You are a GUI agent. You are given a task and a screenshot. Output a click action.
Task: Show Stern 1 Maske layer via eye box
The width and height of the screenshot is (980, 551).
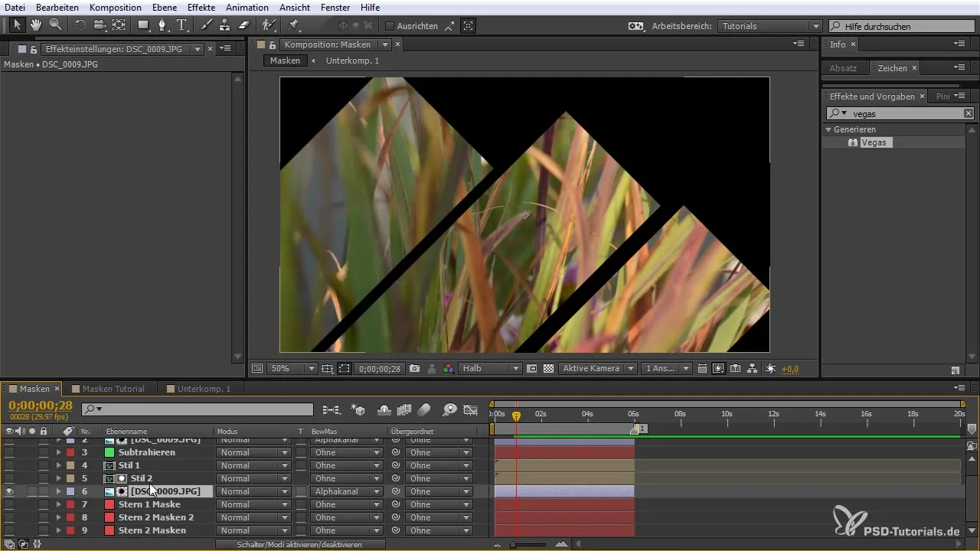tap(9, 504)
